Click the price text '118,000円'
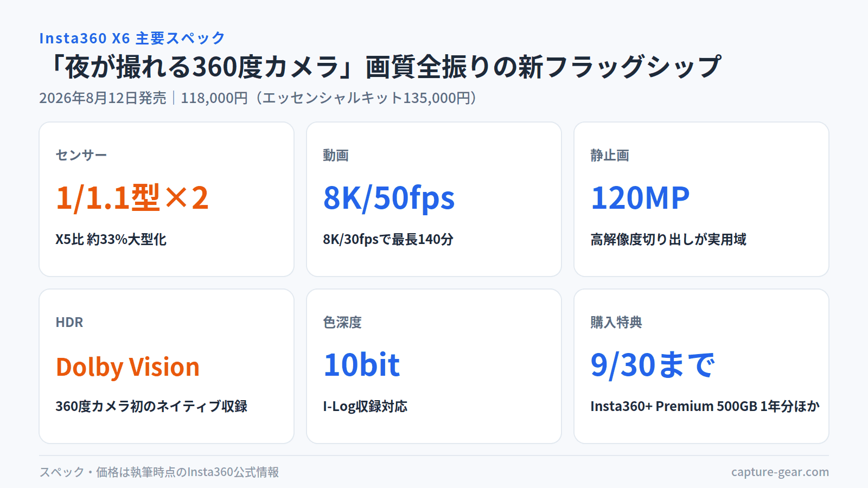The width and height of the screenshot is (868, 488). coord(214,98)
